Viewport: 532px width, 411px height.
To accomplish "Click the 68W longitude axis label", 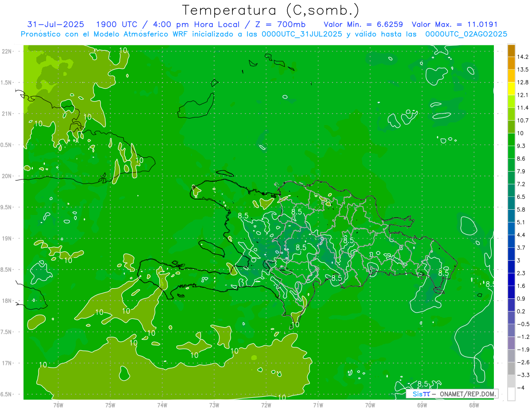I will (474, 405).
